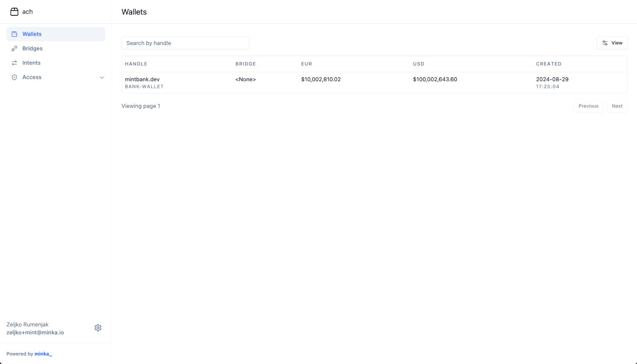Click the HANDLE column header
This screenshot has width=637, height=364.
coord(136,64)
